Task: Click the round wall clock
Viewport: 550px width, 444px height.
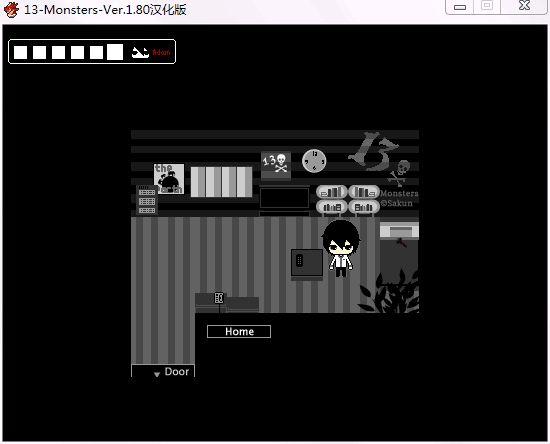Action: click(x=314, y=161)
